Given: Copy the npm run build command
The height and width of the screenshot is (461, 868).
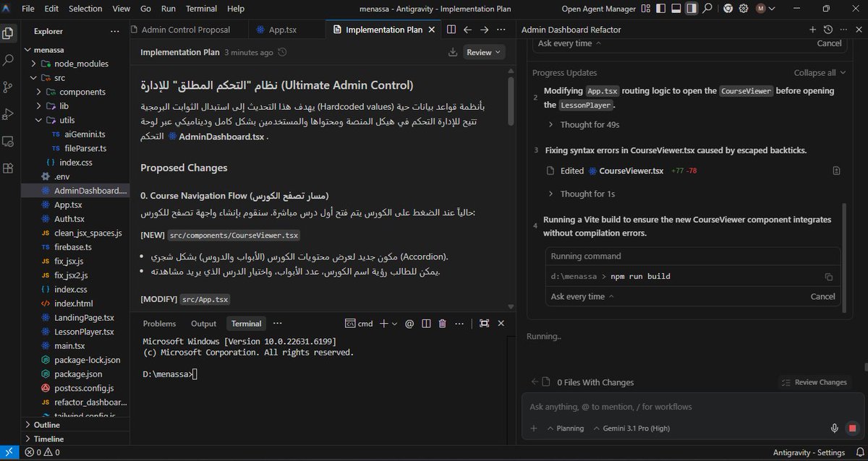Looking at the screenshot, I should click(x=828, y=277).
